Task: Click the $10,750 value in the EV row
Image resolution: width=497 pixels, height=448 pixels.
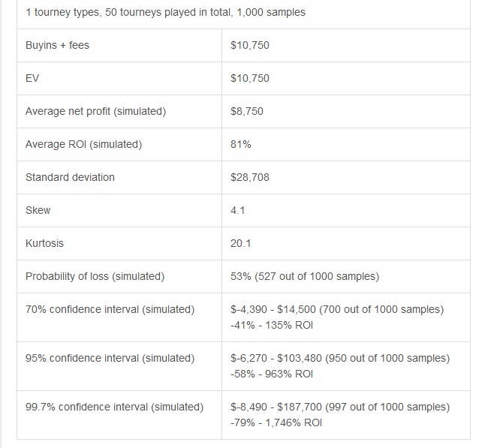Action: pyautogui.click(x=250, y=78)
